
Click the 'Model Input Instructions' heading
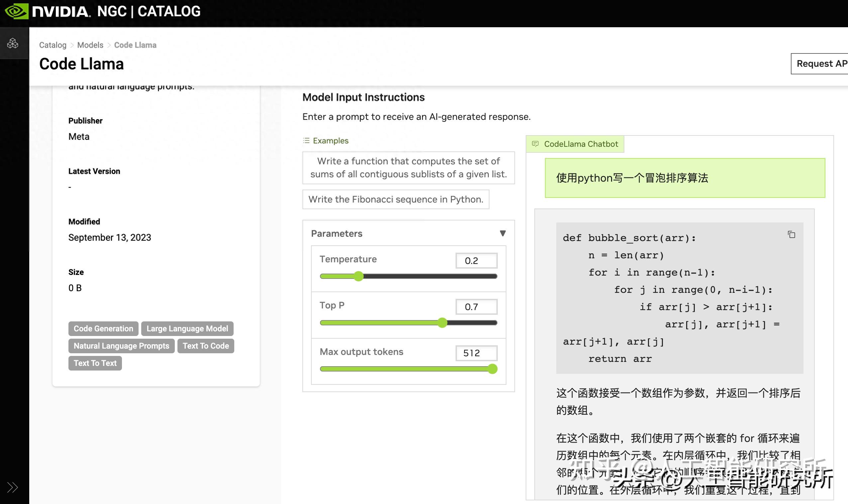tap(364, 97)
